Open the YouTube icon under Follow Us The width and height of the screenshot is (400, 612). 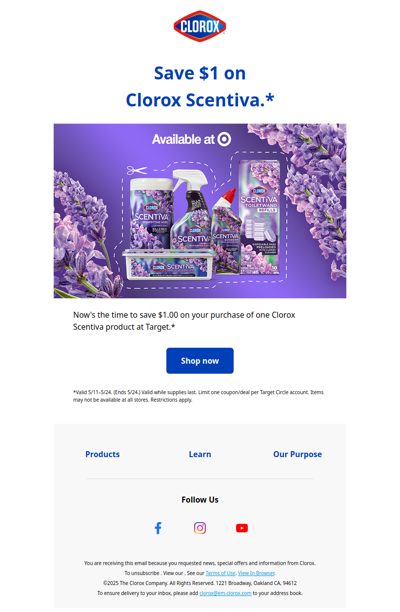242,528
